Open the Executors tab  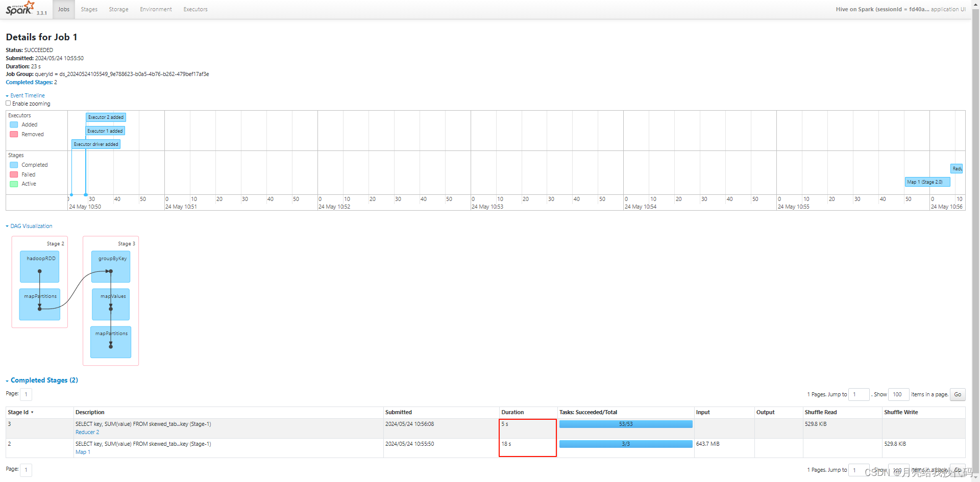[195, 9]
